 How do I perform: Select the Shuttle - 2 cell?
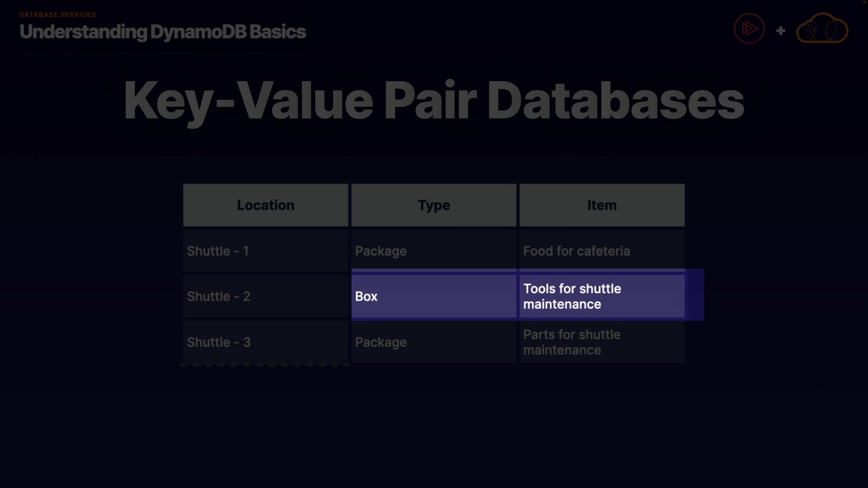coord(265,296)
